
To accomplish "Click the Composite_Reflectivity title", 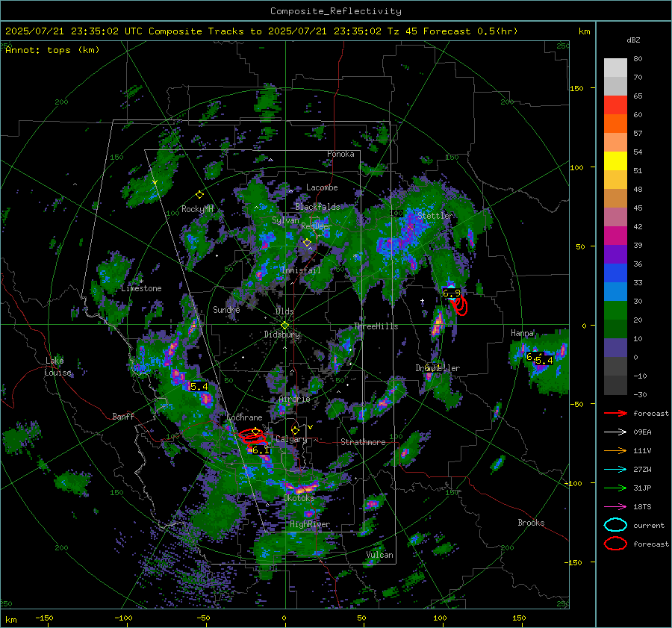I will 336,11.
